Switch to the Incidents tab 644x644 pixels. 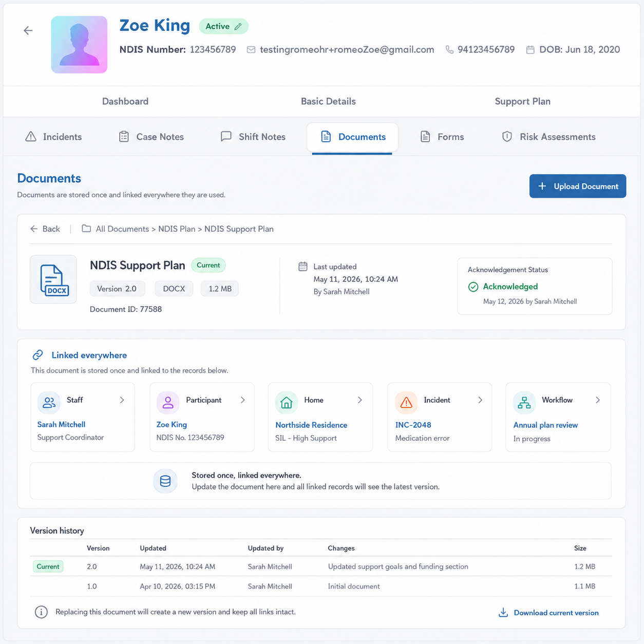coord(53,137)
